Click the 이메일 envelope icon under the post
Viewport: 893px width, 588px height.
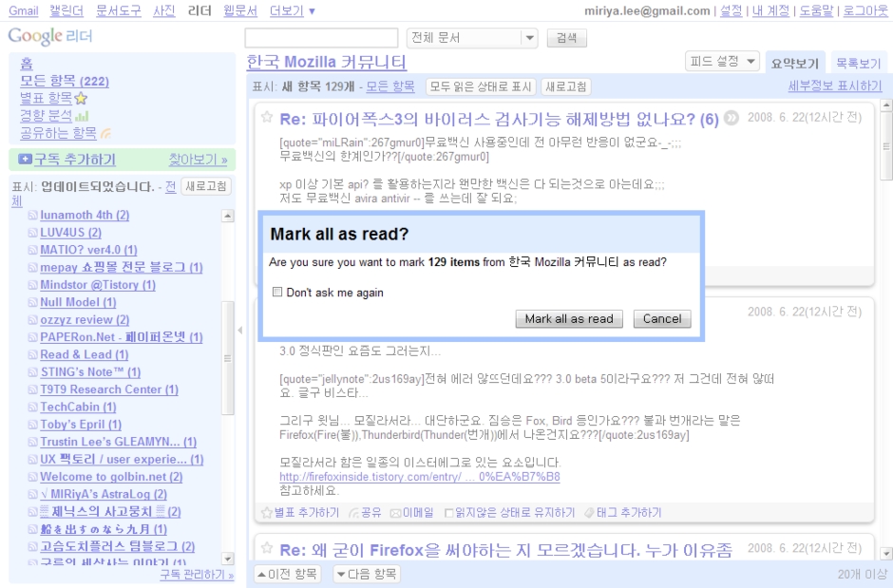pyautogui.click(x=396, y=514)
